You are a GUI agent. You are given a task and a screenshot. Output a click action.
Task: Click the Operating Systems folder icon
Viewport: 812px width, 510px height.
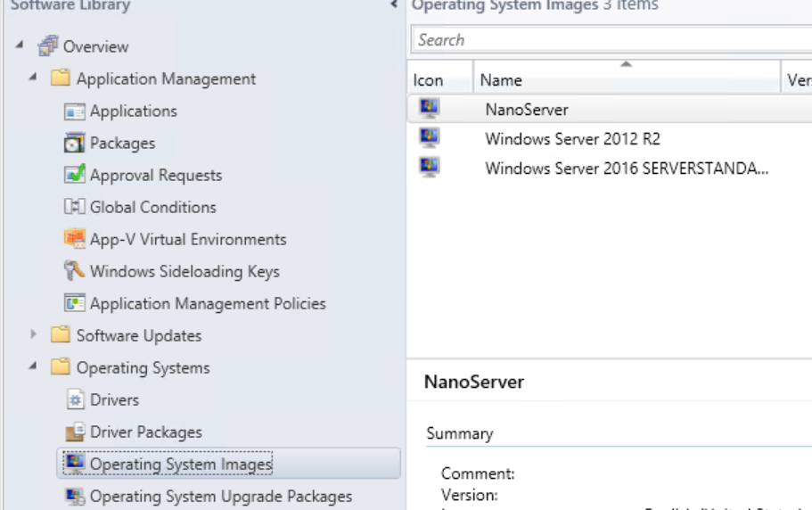click(60, 366)
